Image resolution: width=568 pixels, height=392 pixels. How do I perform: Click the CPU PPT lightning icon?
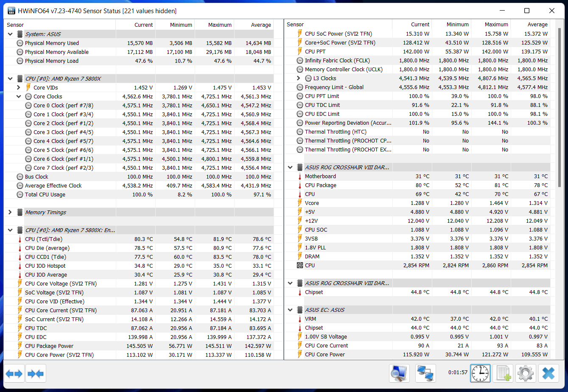[300, 52]
